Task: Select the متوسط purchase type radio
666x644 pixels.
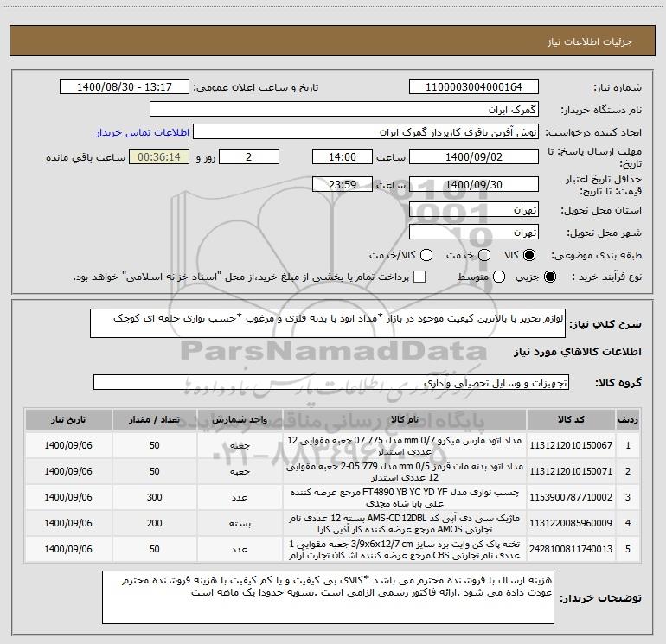Action: pos(499,277)
